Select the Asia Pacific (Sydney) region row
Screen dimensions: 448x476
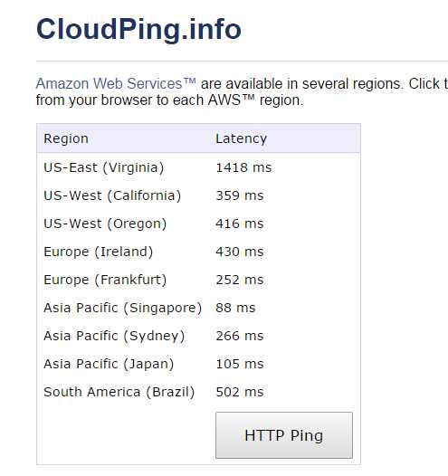199,336
